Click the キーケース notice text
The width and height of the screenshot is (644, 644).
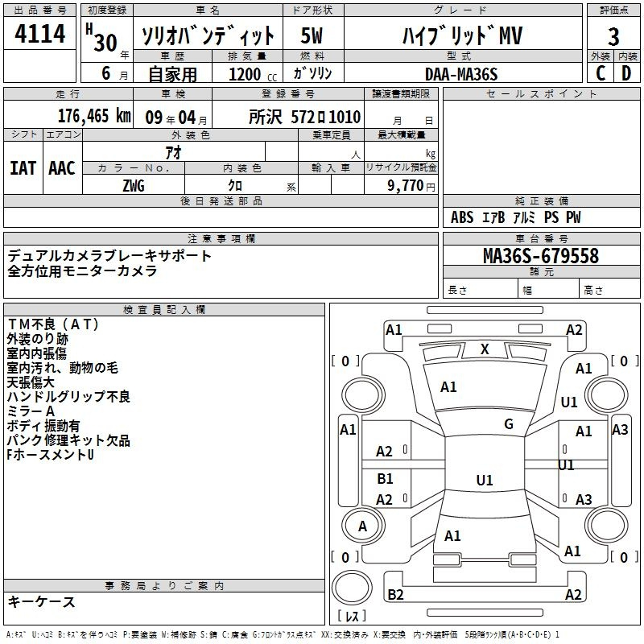pyautogui.click(x=42, y=602)
